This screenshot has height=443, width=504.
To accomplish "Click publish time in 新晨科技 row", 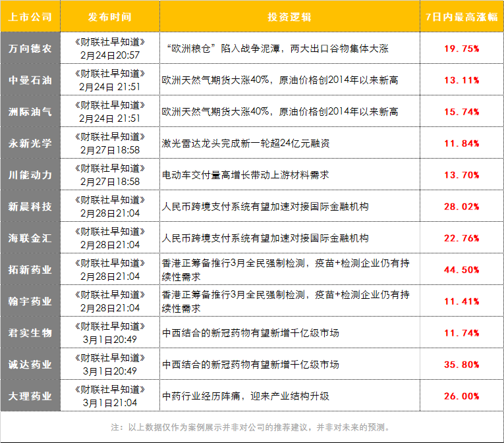I will [x=110, y=207].
